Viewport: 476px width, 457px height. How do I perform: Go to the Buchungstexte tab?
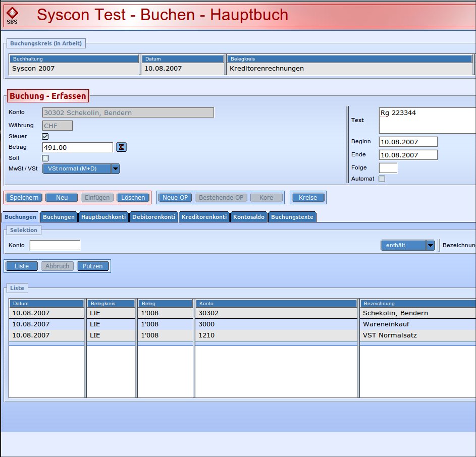click(x=292, y=217)
